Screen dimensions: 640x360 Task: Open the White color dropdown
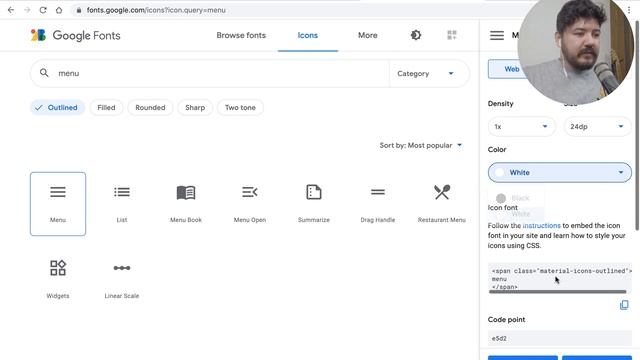coord(560,173)
